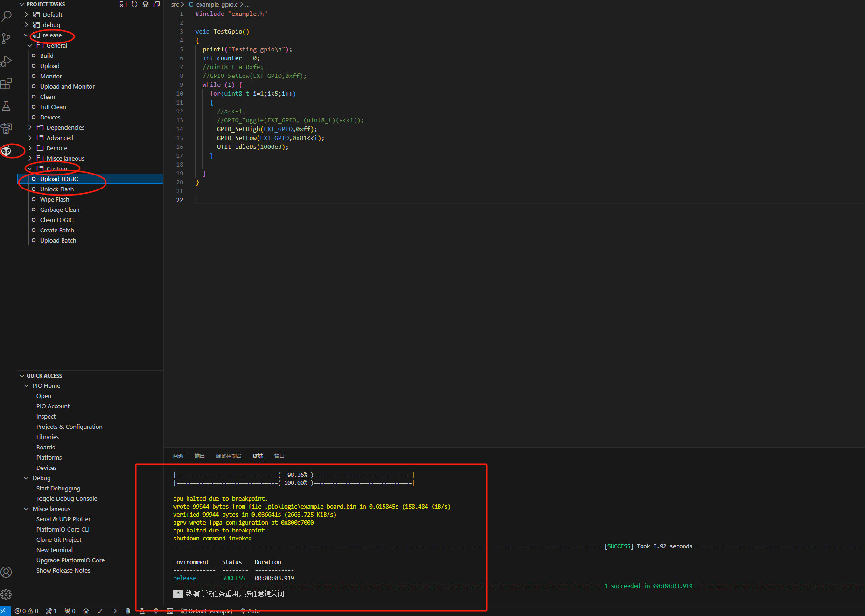Expand the Advanced folder
The width and height of the screenshot is (865, 616).
pos(30,138)
